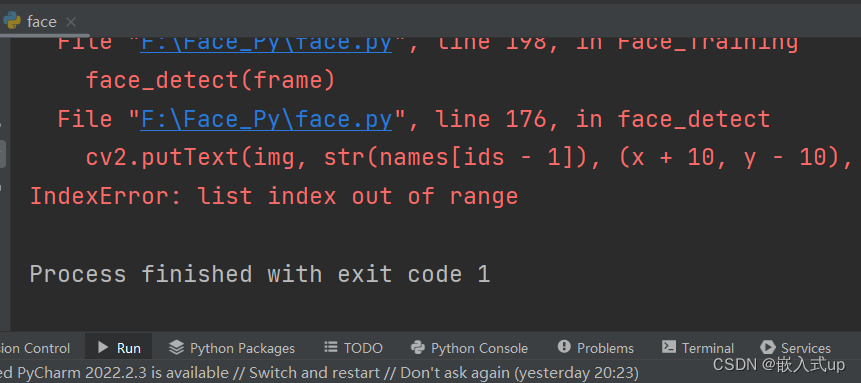Click the PyCharm 2022.2.3 update notification
This screenshot has height=383, width=861.
coord(319,373)
